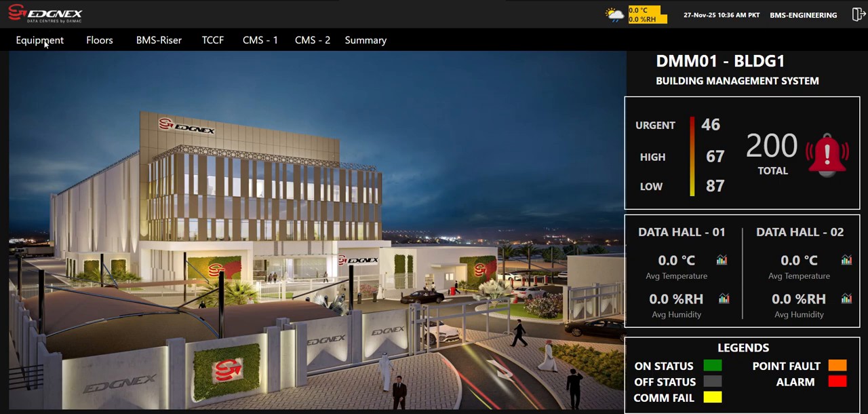Viewport: 868px width, 414px height.
Task: Click the yellow COMM FAIL legend swatch
Action: 713,398
